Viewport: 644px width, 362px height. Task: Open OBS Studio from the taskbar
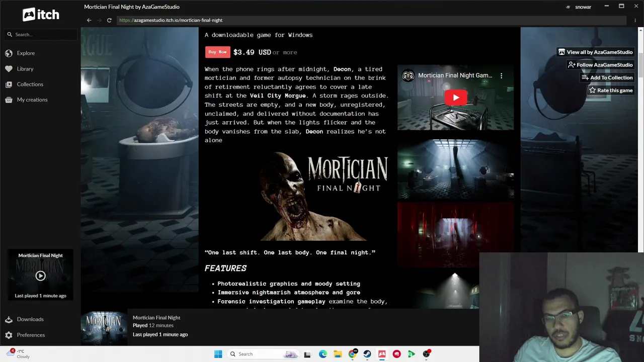(427, 354)
